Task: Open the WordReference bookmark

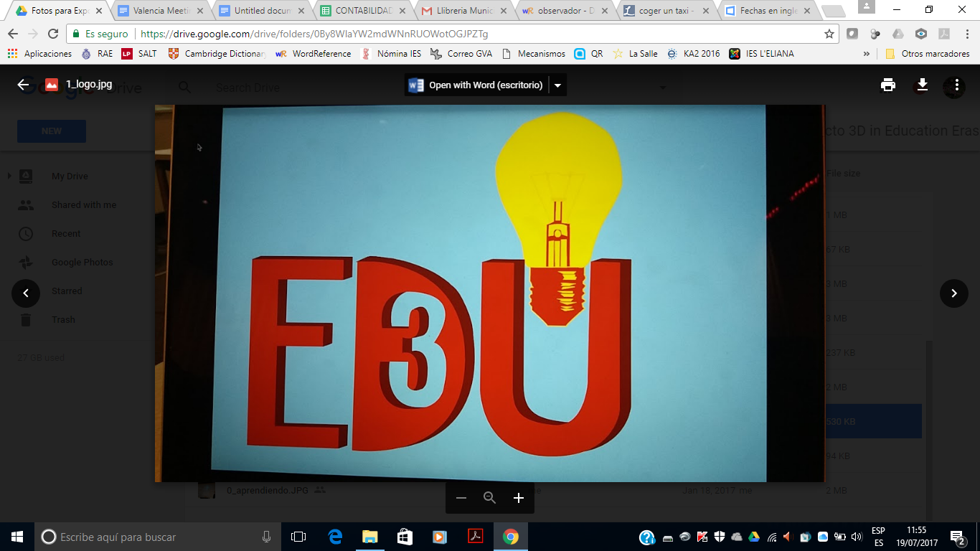Action: [x=314, y=54]
